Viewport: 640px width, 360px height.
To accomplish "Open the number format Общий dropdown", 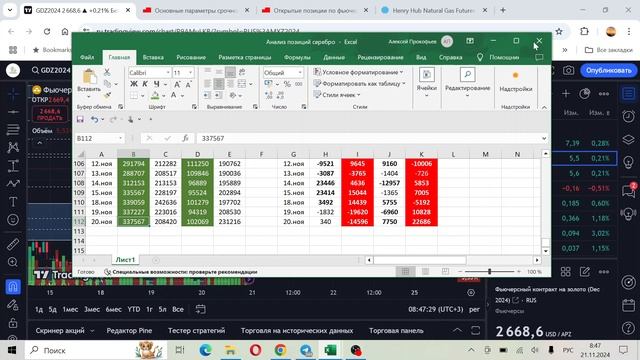I will tap(283, 73).
